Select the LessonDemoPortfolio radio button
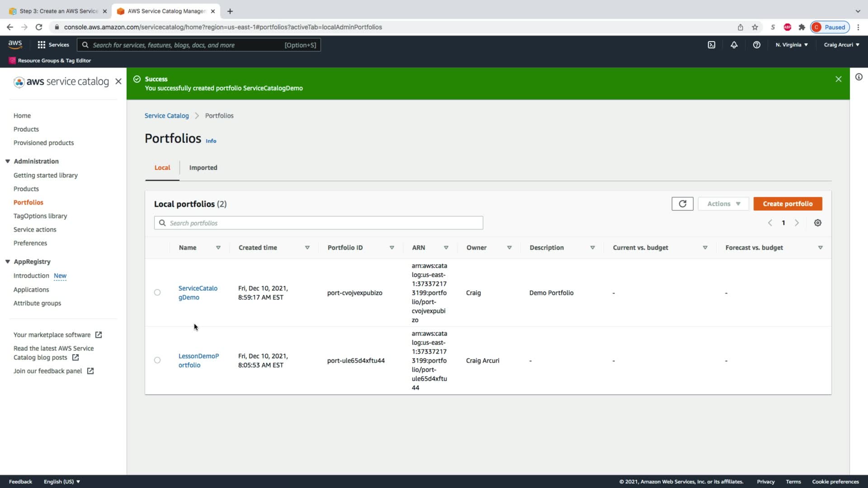This screenshot has width=868, height=488. point(157,360)
